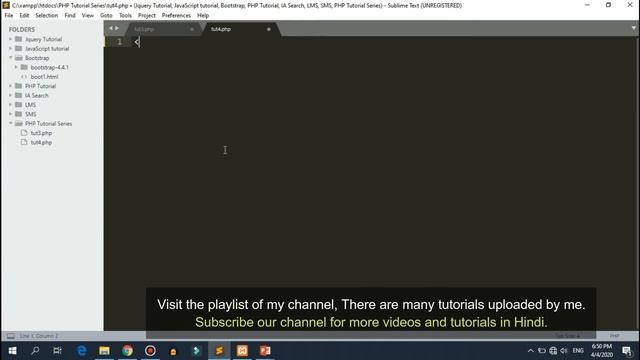This screenshot has height=360, width=640.
Task: Open XAMPP control panel from taskbar
Action: 242,351
